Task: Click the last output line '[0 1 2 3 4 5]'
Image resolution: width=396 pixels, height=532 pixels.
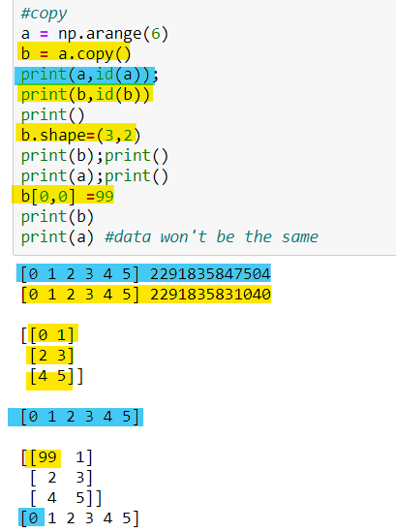Action: [x=80, y=518]
